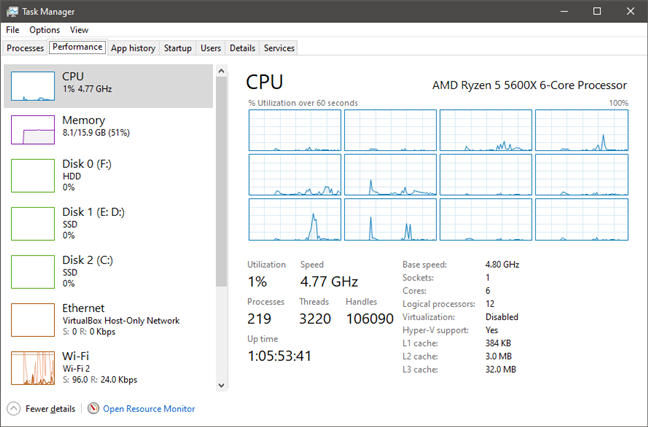Screen dimensions: 648x427
Task: Click the Up time value 1:05:53:41
Action: [279, 356]
